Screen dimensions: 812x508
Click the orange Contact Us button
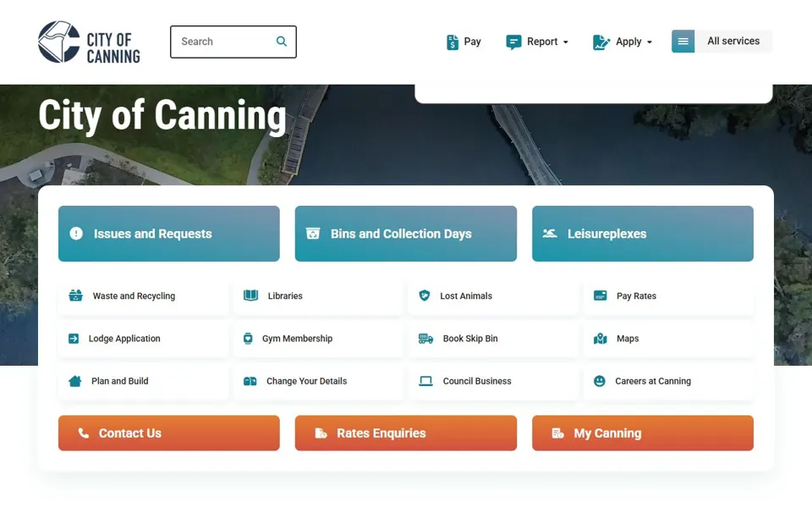169,433
